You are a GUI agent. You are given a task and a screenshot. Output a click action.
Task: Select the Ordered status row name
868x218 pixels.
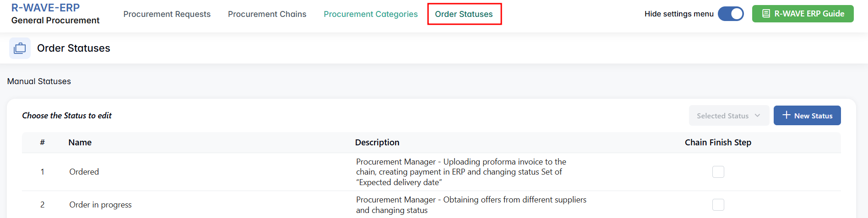(x=84, y=172)
